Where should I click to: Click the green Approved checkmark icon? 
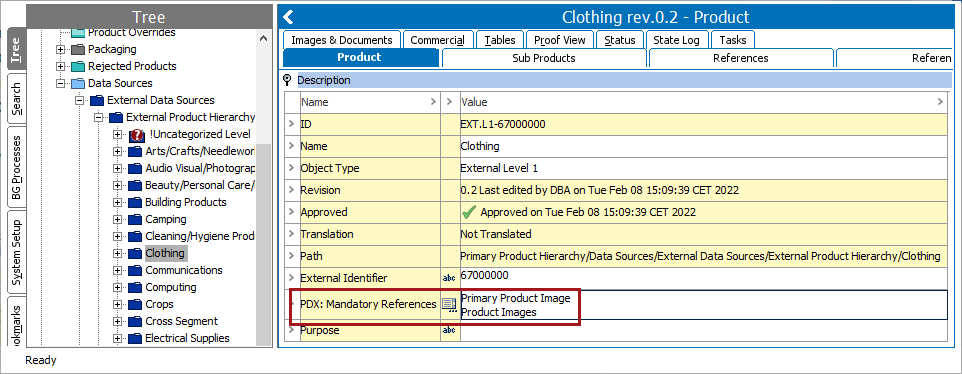tap(469, 212)
